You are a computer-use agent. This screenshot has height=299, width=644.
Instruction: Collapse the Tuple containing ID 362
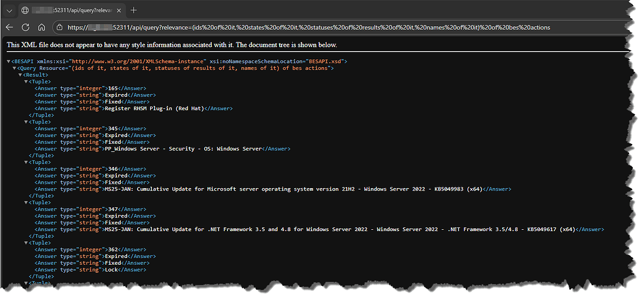pos(26,243)
